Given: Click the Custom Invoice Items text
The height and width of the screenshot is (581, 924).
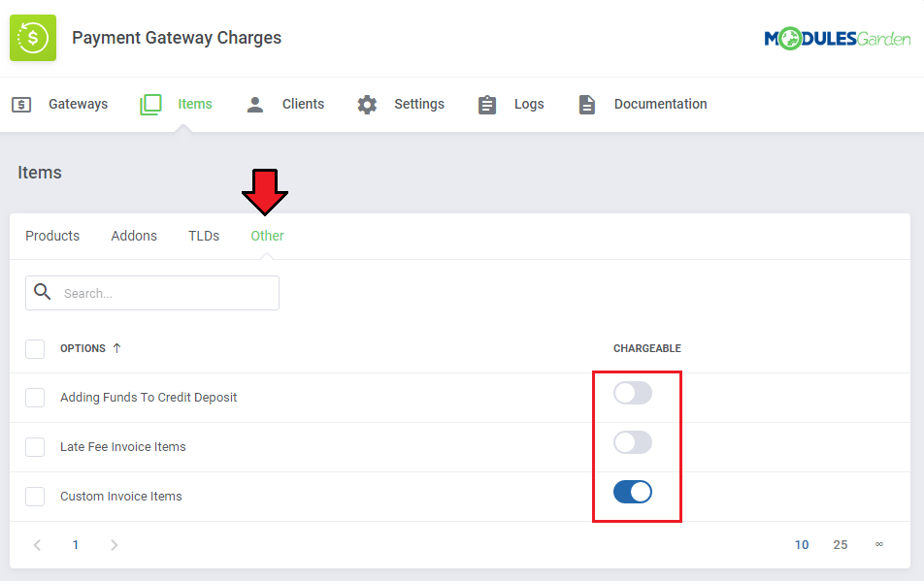Looking at the screenshot, I should click(x=120, y=497).
